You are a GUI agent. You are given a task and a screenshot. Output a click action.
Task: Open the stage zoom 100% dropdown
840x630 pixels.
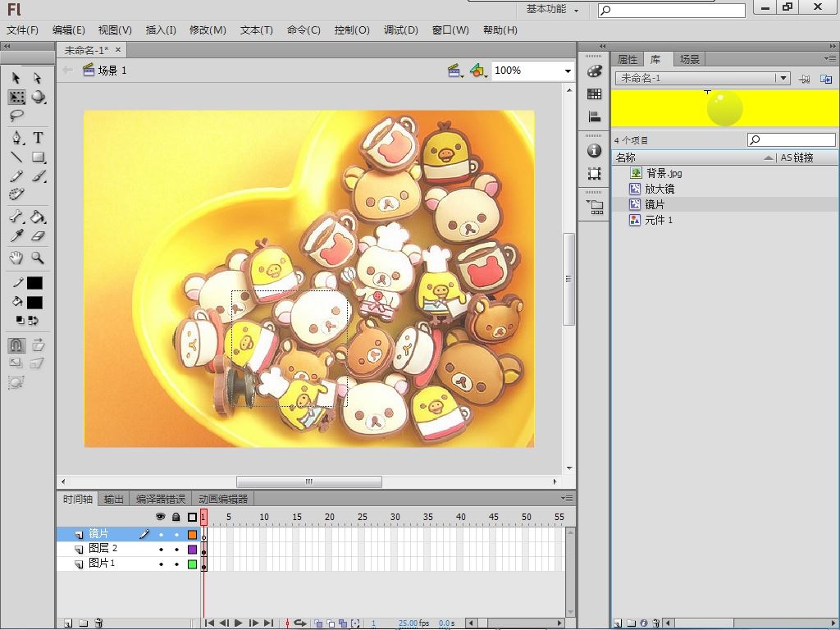coord(567,71)
